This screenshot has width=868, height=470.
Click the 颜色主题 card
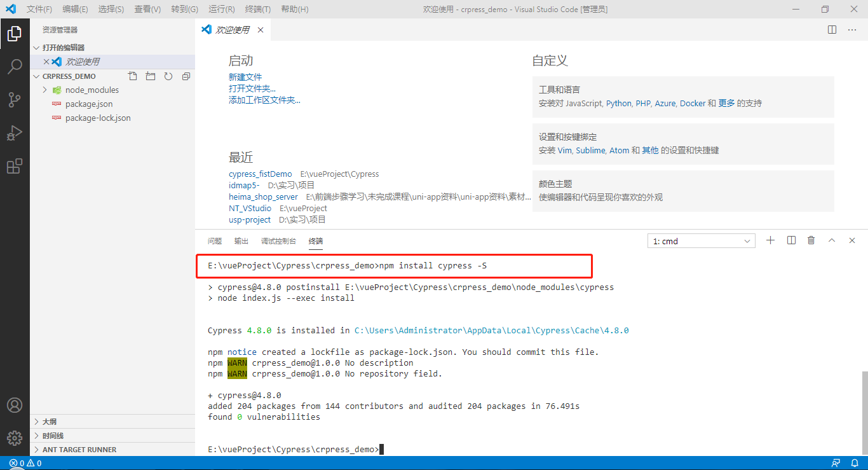pos(683,191)
